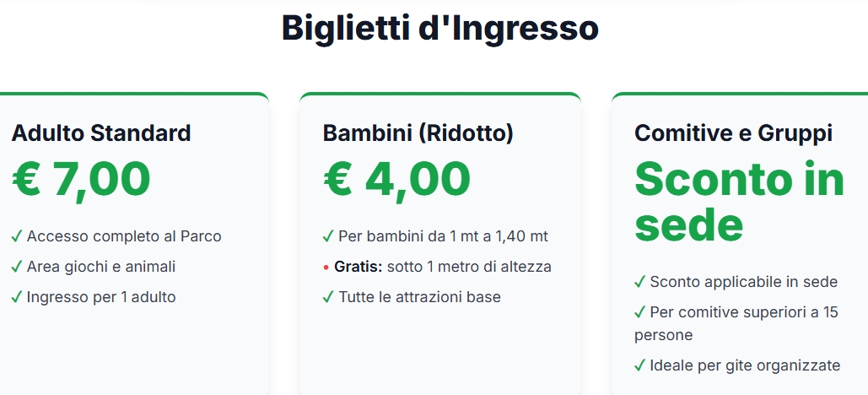Click the checkmark next to Area giochi e animali
Screen dimensions: 868x395
pos(17,267)
